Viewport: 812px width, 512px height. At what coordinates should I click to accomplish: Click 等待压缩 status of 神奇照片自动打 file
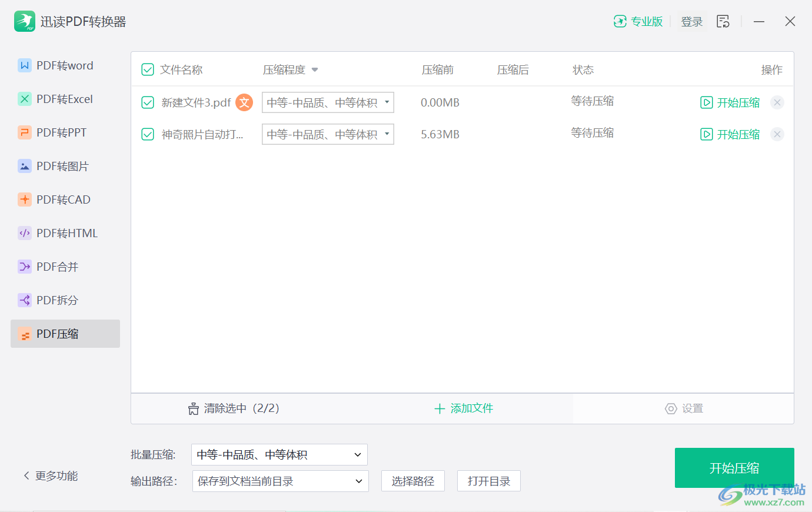pyautogui.click(x=593, y=133)
